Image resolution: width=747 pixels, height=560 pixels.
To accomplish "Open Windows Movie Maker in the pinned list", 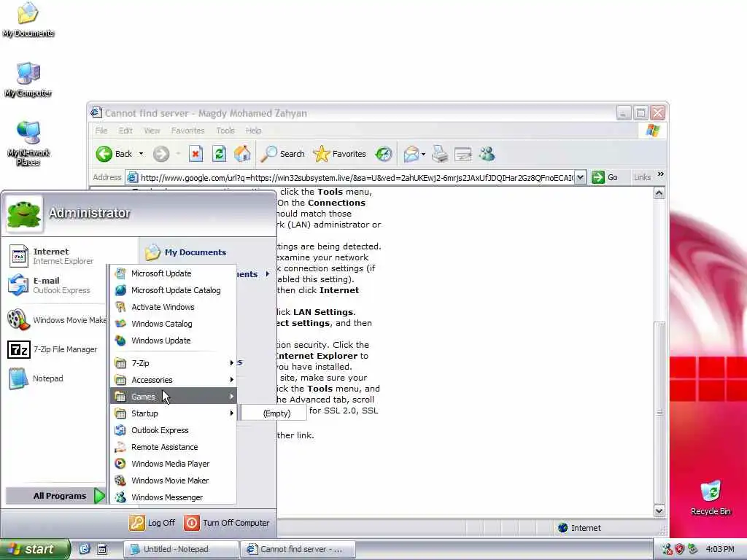I will point(57,320).
